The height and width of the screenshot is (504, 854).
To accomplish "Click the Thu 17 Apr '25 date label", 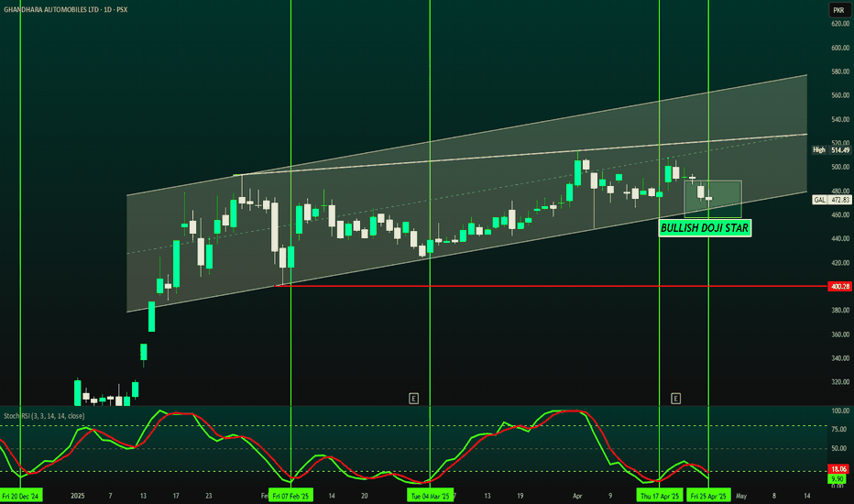I will [x=660, y=496].
